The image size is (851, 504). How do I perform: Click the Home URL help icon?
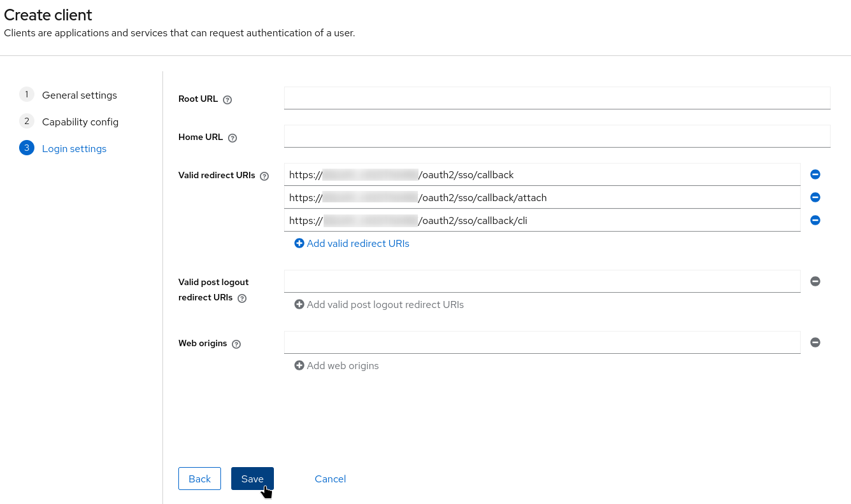pyautogui.click(x=232, y=138)
